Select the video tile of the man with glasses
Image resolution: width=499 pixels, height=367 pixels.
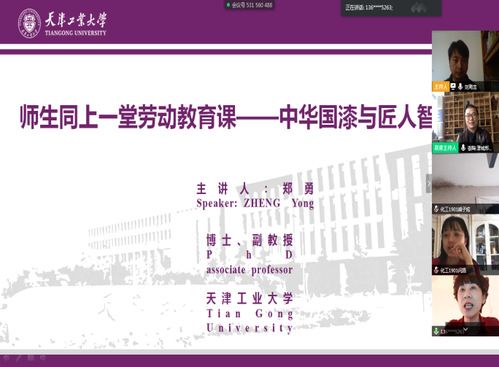point(465,122)
